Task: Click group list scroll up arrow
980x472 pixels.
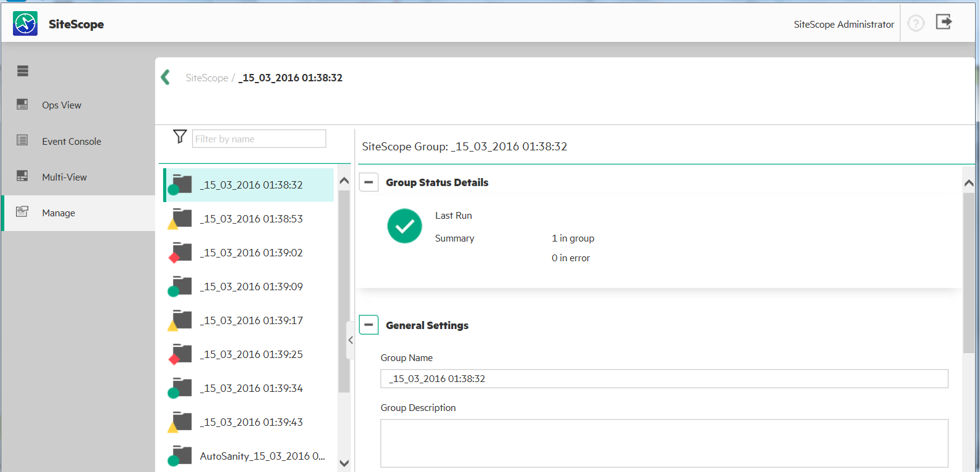Action: [344, 181]
